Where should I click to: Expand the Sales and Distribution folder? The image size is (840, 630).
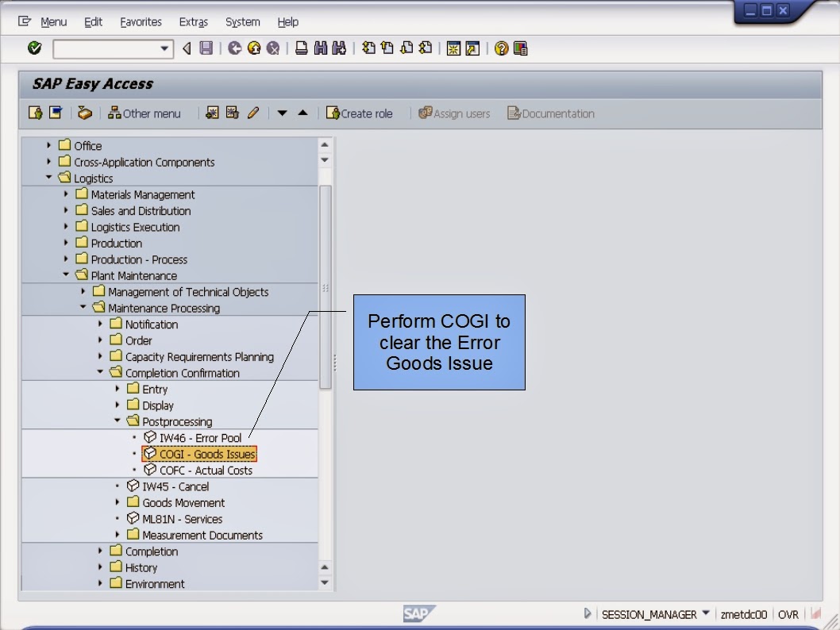pos(66,209)
